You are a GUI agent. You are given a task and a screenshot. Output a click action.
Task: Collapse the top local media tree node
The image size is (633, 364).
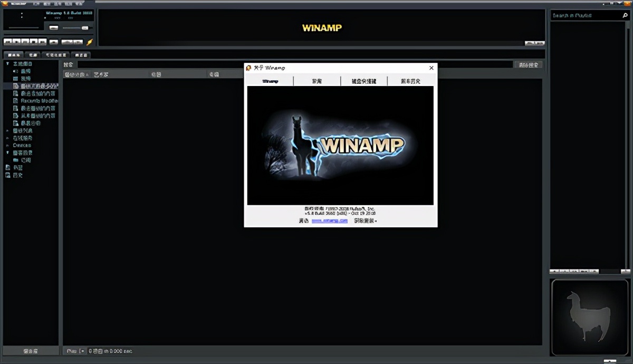pos(7,63)
